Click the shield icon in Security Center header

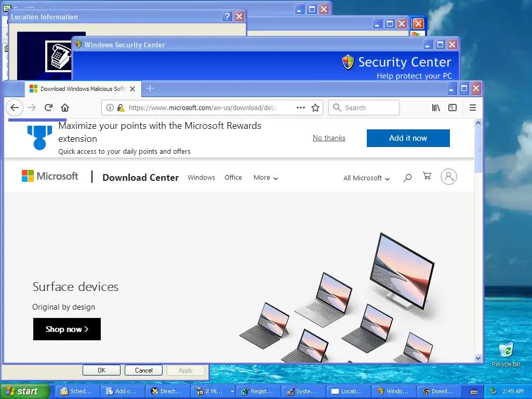click(x=348, y=62)
